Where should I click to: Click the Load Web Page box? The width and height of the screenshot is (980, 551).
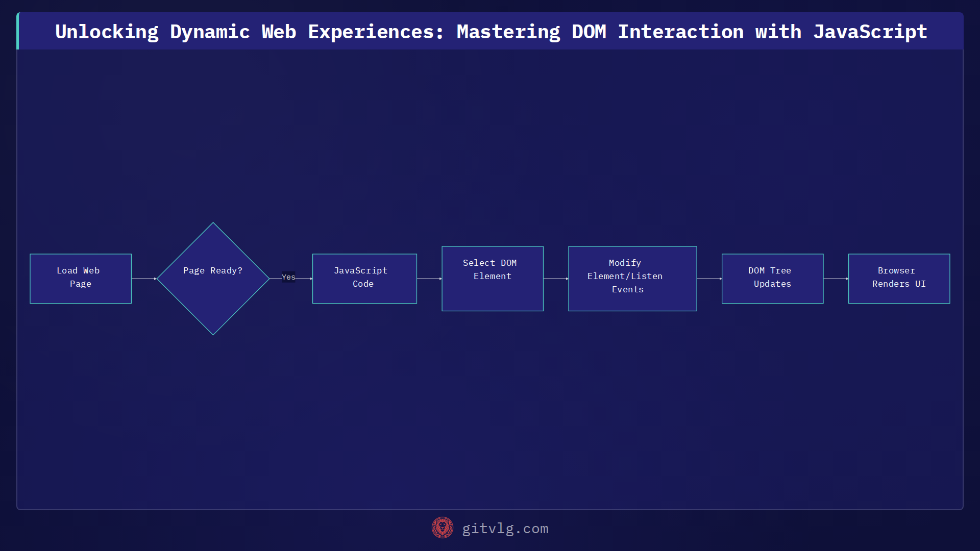point(81,279)
